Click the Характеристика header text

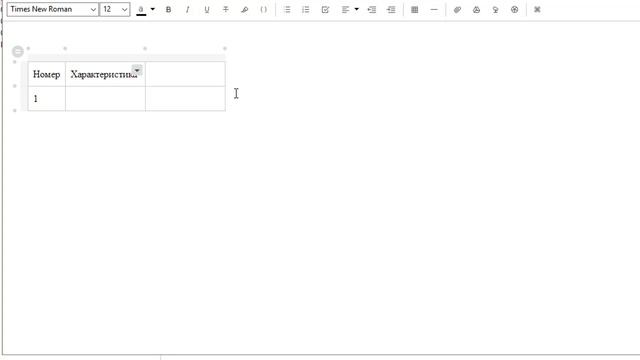pyautogui.click(x=103, y=74)
